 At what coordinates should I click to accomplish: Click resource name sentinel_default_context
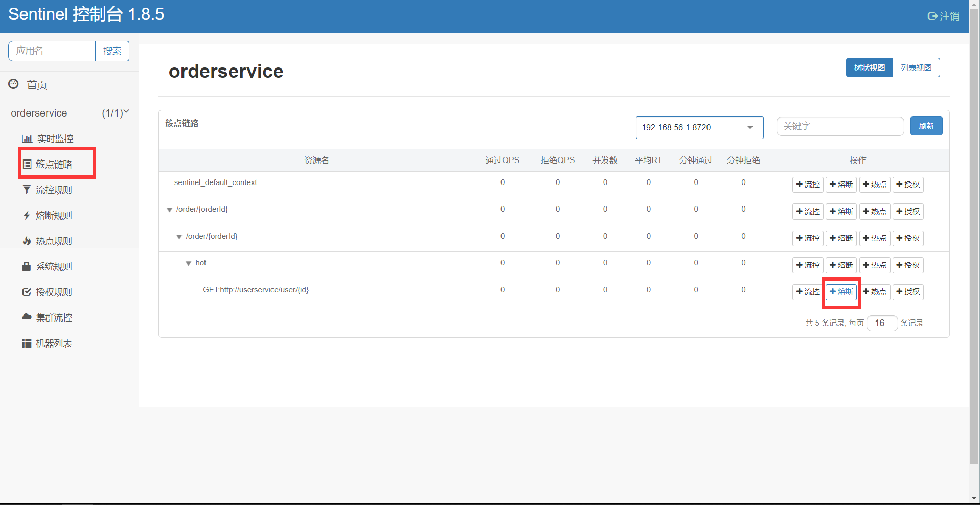point(215,182)
